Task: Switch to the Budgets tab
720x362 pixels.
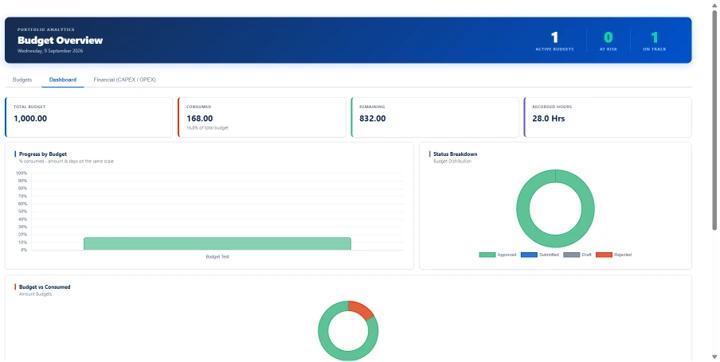Action: [x=22, y=80]
